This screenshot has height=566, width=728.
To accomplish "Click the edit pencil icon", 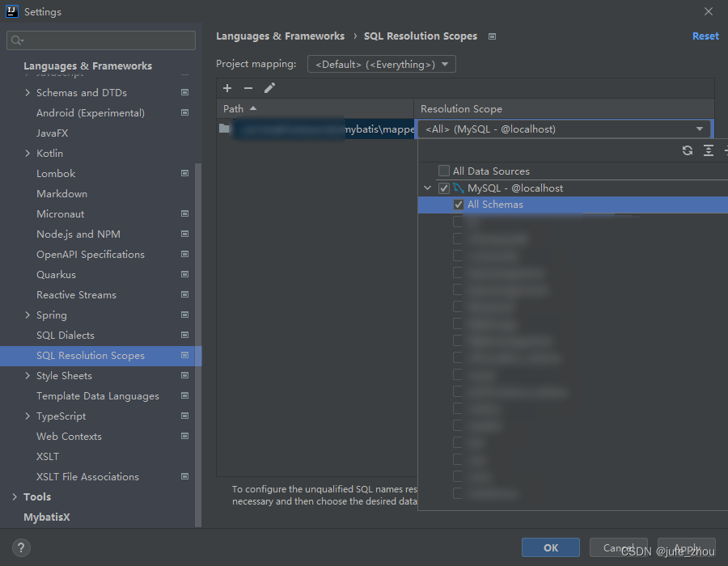I will 269,88.
